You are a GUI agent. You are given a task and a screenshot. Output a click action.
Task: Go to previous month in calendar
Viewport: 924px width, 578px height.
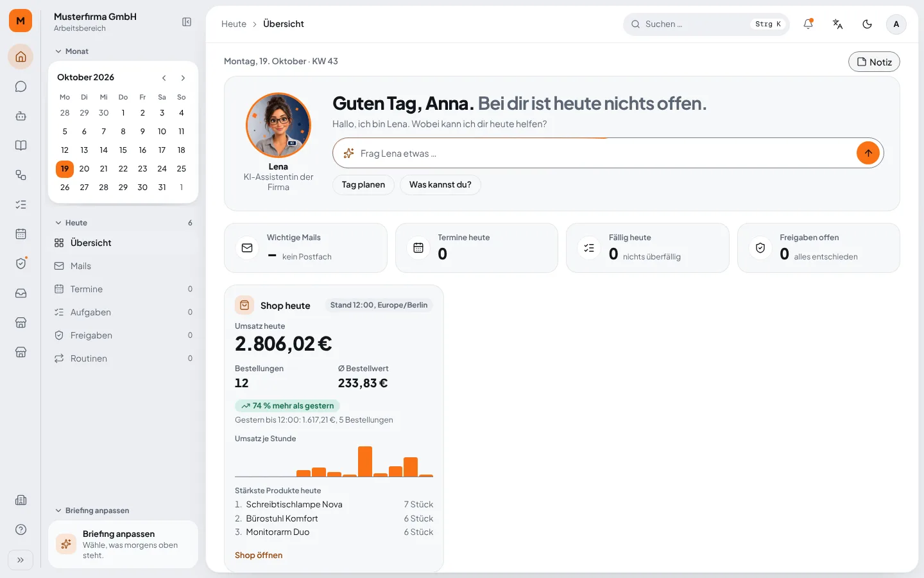click(x=164, y=78)
